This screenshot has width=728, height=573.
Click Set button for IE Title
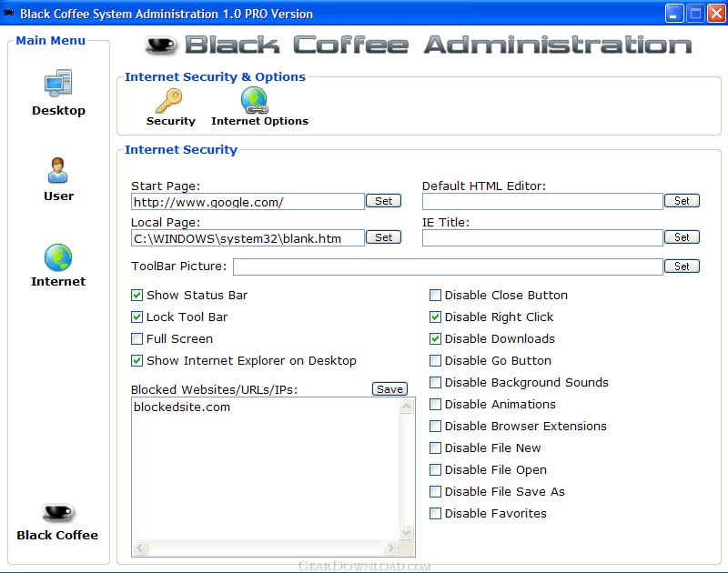(682, 237)
